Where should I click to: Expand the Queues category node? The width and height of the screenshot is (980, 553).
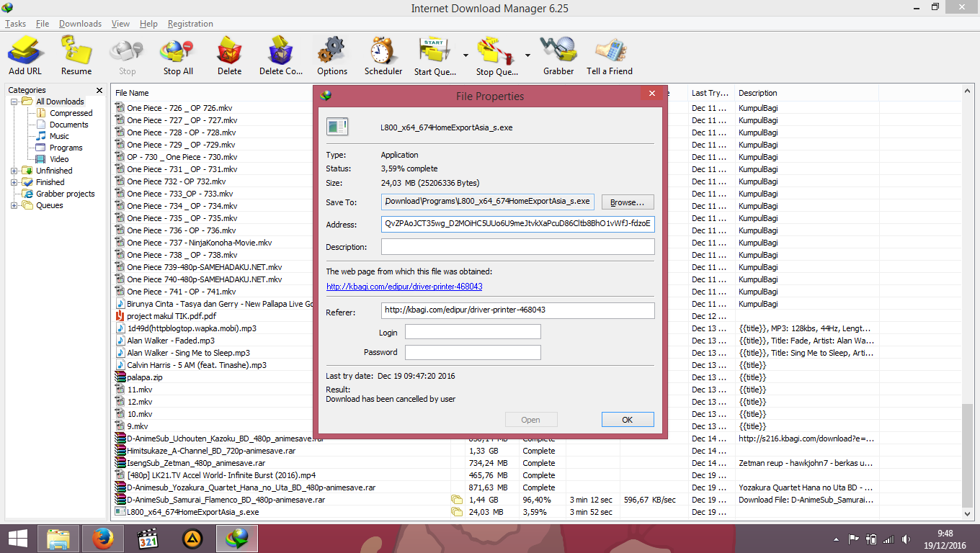(x=14, y=205)
